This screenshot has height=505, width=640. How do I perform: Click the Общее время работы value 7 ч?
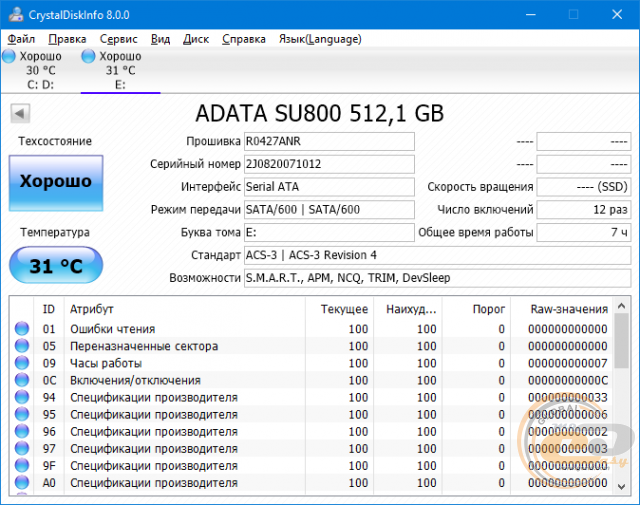pyautogui.click(x=584, y=233)
